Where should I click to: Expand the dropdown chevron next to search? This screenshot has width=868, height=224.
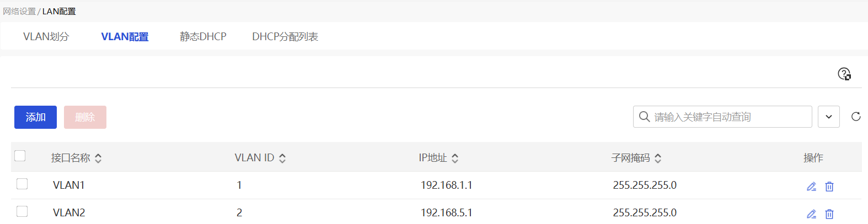pyautogui.click(x=828, y=117)
